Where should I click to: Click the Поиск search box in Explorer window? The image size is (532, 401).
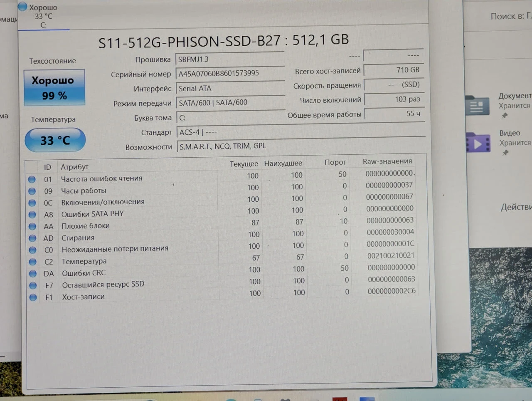coord(510,16)
